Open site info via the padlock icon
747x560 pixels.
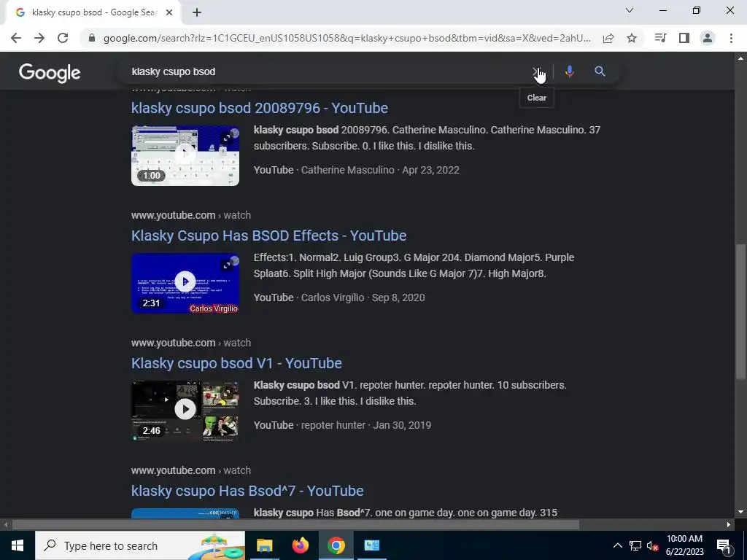[x=92, y=38]
